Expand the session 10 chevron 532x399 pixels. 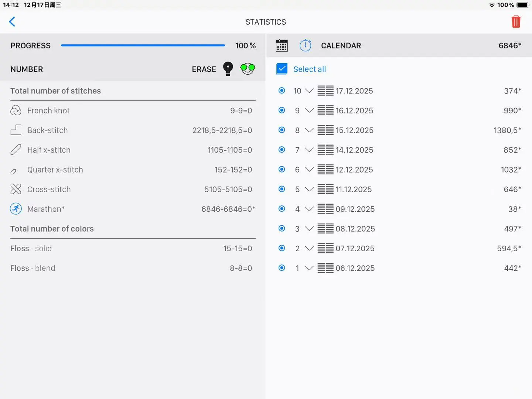(309, 91)
